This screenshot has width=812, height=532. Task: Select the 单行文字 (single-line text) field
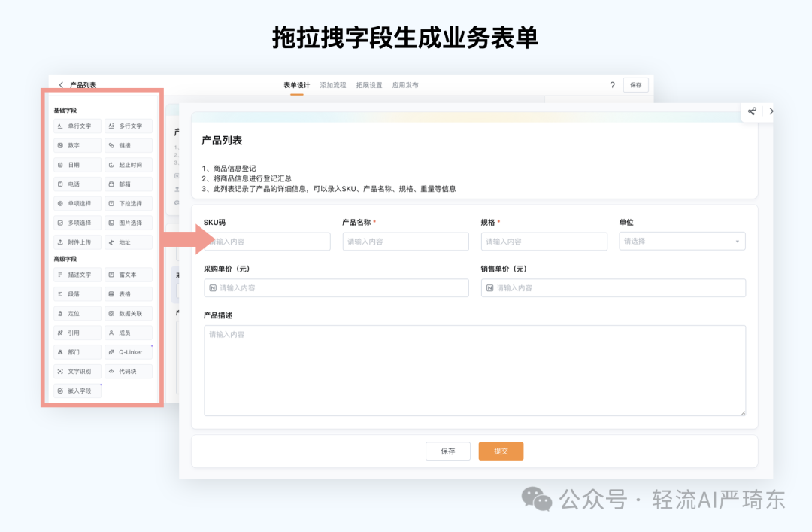tap(77, 126)
